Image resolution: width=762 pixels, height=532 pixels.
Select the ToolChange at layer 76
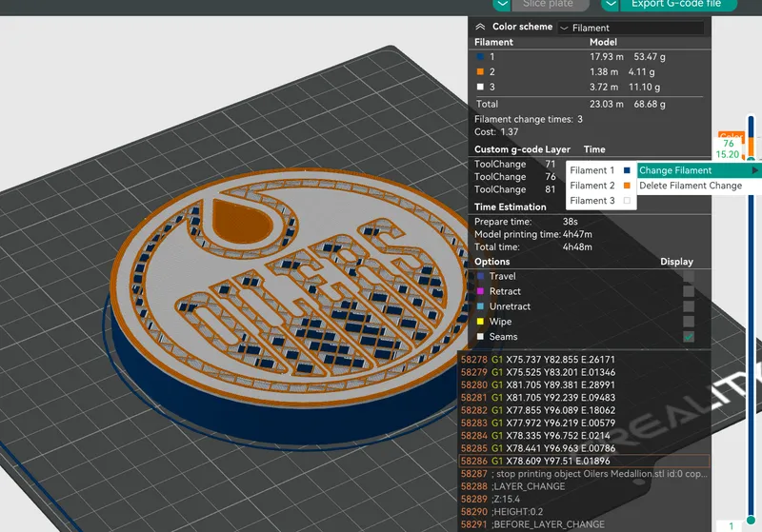(515, 177)
